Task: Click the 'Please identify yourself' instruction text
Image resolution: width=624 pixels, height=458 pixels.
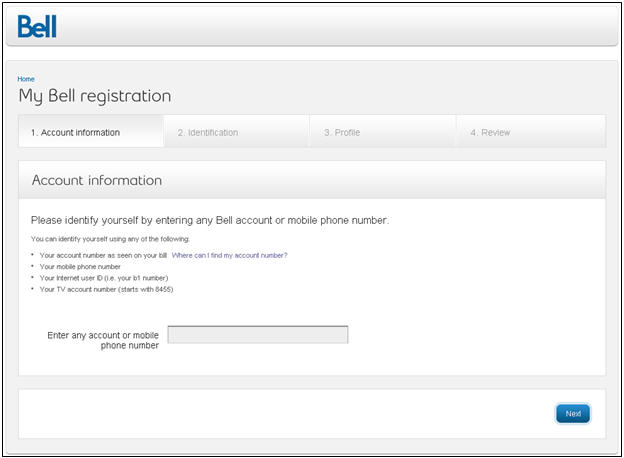Action: pyautogui.click(x=210, y=220)
